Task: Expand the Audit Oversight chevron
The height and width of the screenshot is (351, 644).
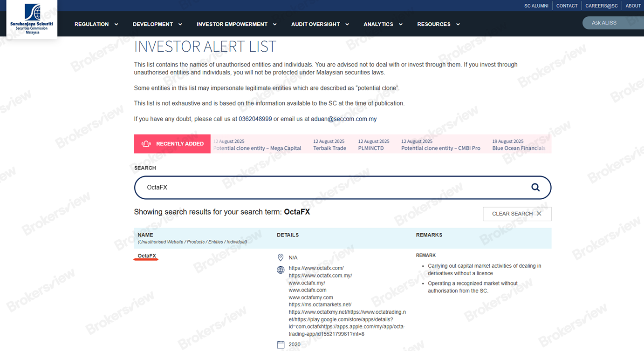Action: click(x=347, y=24)
